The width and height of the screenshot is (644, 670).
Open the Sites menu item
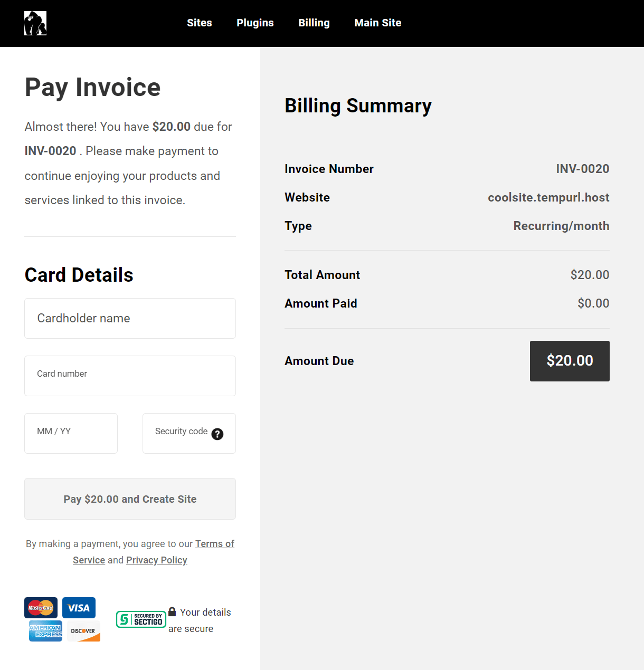200,23
